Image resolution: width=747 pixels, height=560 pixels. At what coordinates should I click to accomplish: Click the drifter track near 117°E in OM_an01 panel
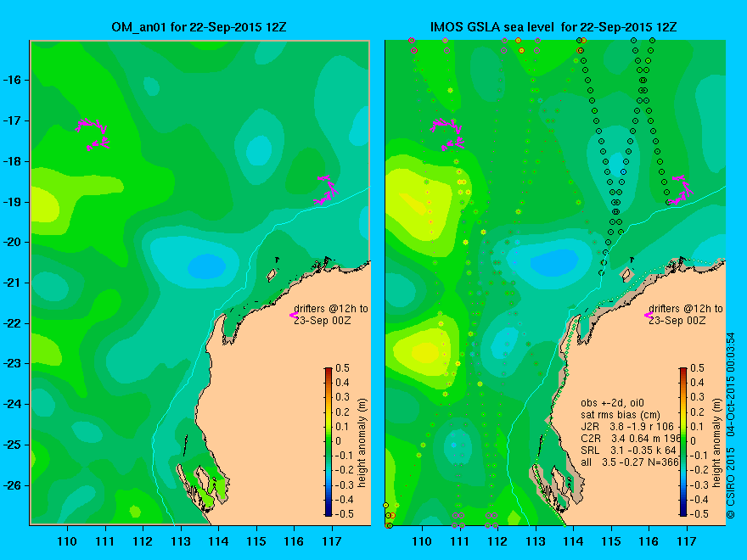coord(326,190)
